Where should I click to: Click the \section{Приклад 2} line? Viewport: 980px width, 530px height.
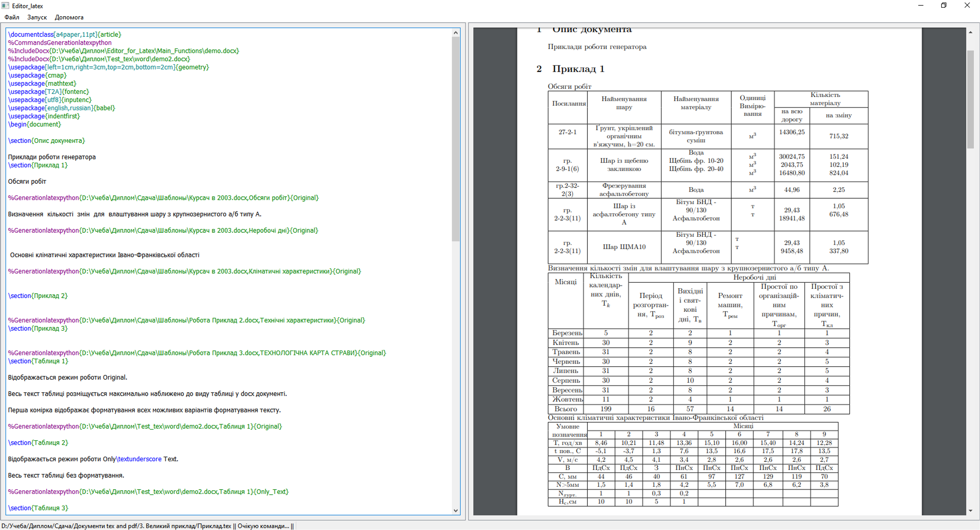tap(38, 296)
